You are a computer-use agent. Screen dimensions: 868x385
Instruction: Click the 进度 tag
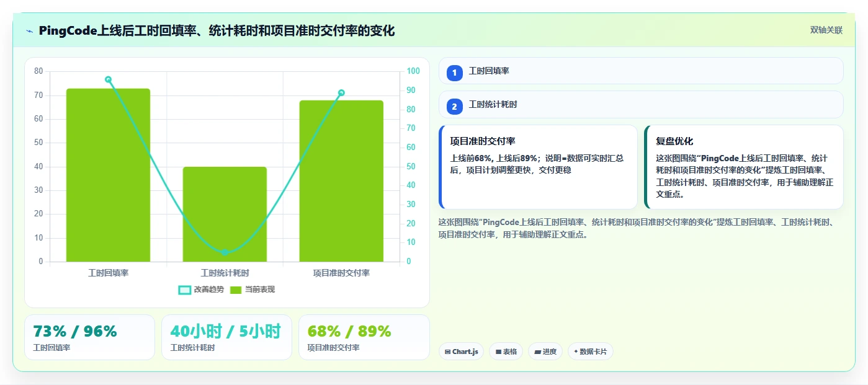(x=545, y=352)
